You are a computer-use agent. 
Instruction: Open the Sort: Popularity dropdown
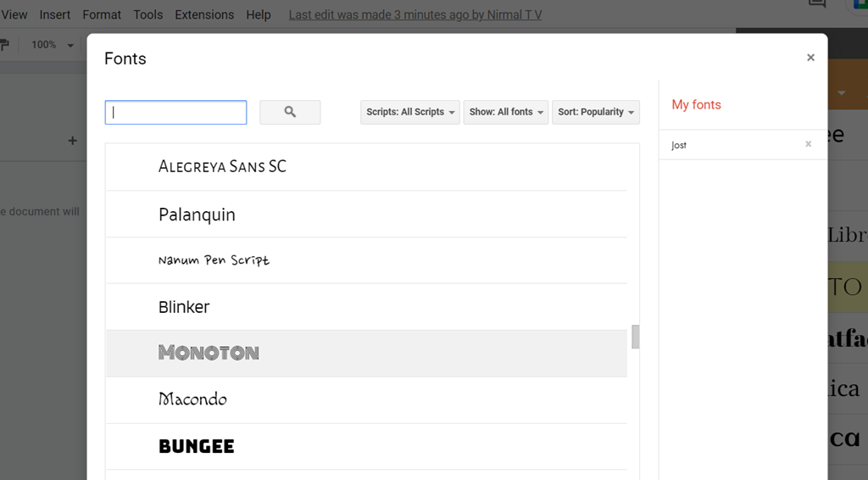pyautogui.click(x=596, y=113)
